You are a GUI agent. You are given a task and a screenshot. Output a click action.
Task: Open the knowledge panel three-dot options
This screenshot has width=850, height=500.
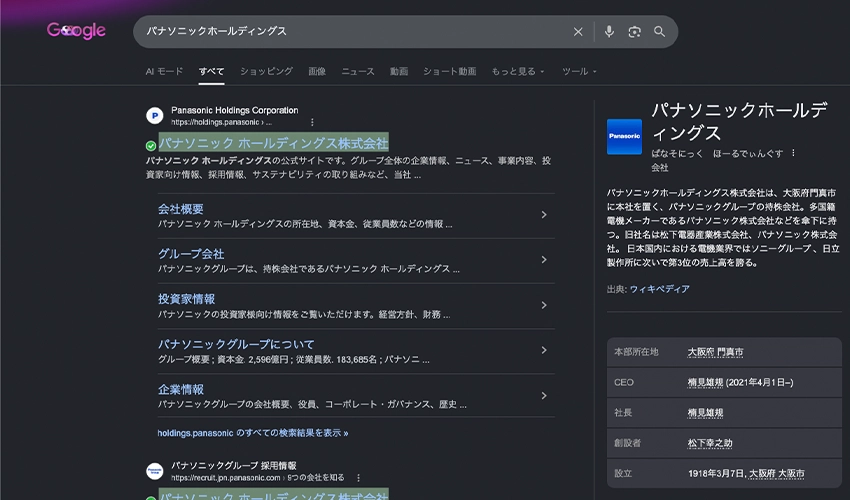pyautogui.click(x=793, y=153)
